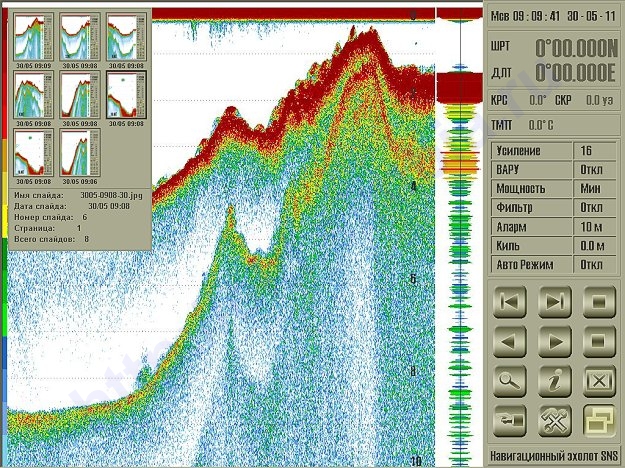This screenshot has width=625, height=468.
Task: Toggle Авто Режим value Откл
Action: (x=594, y=265)
